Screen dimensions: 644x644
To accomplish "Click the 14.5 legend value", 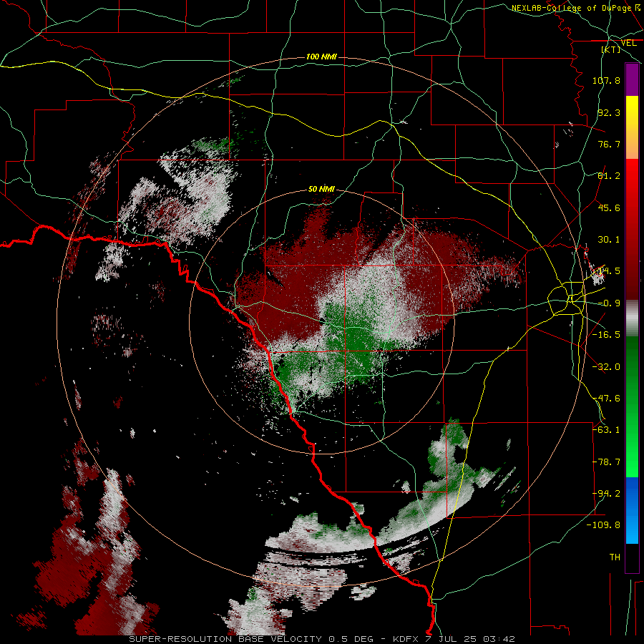I will (609, 271).
